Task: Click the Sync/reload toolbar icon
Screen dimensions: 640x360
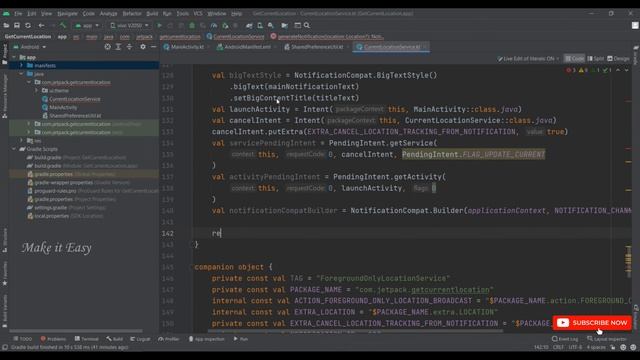Action: [x=28, y=25]
